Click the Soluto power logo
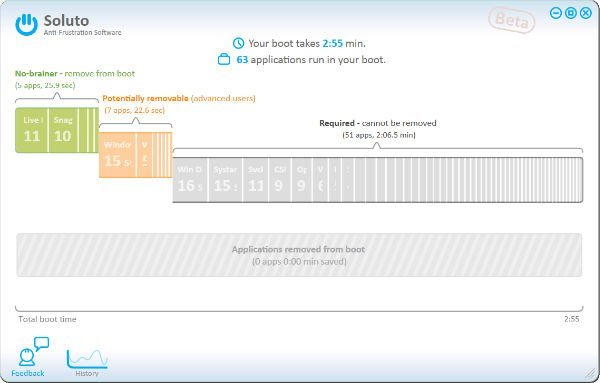 [26, 24]
